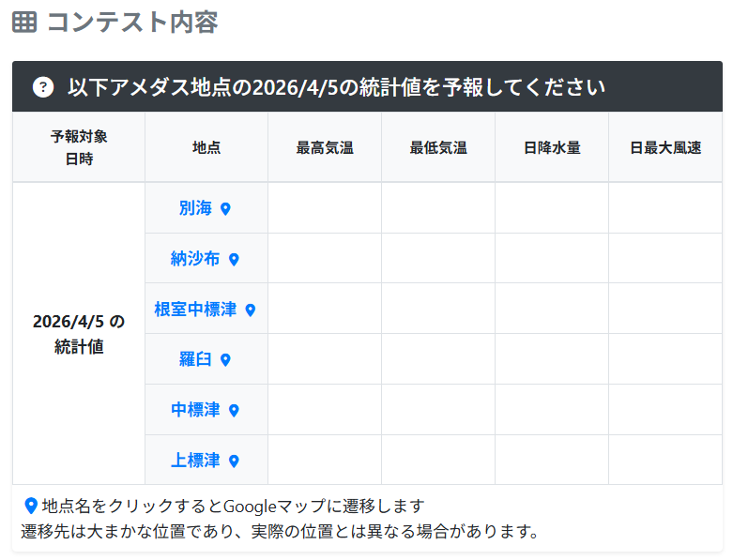Click the 最高気温 column header
This screenshot has width=733, height=560.
[x=325, y=147]
